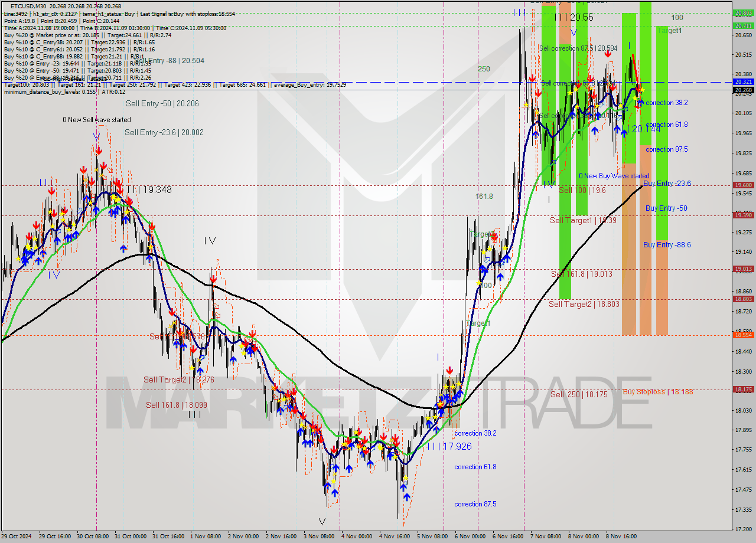Select 'Sell correction 87.5 | 20.584' label
This screenshot has width=756, height=543.
pos(579,48)
